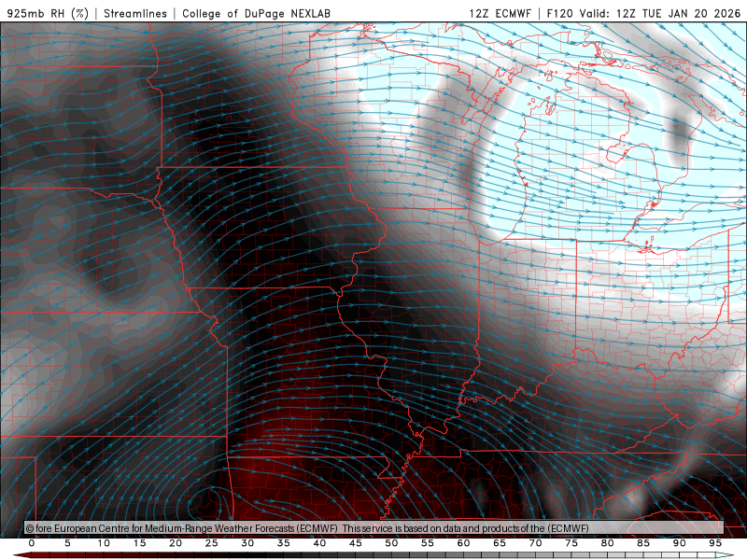Click the "925mb RH (%)" title text
Image resolution: width=747 pixels, height=560 pixels.
coord(49,13)
